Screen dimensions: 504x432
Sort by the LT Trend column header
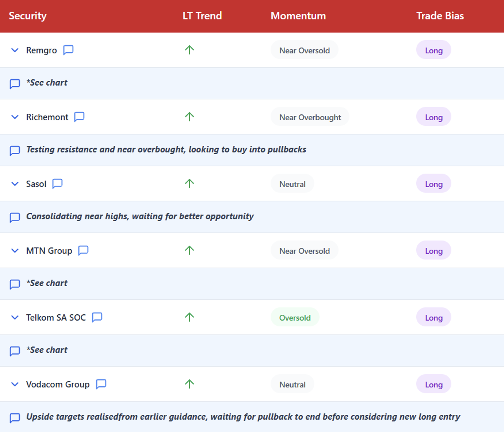202,16
